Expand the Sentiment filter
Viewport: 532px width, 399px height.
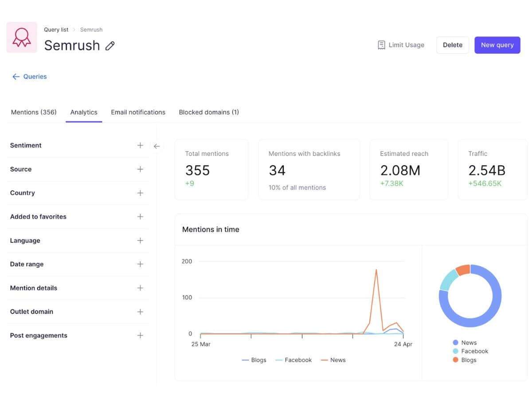click(140, 145)
